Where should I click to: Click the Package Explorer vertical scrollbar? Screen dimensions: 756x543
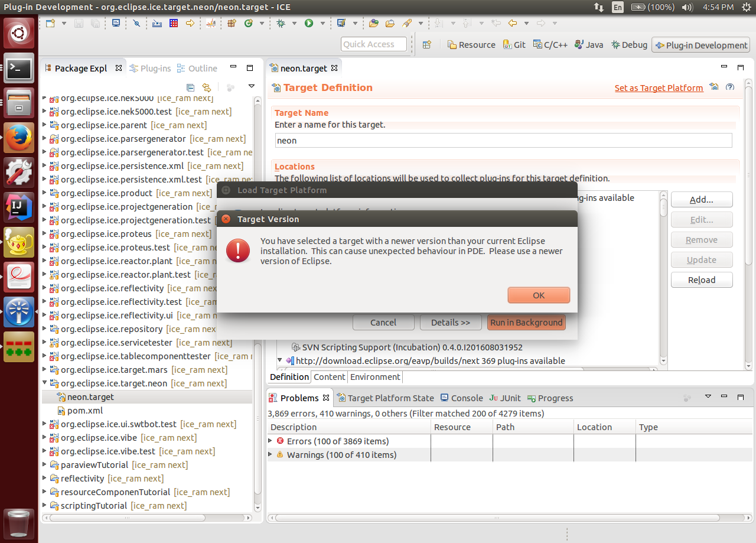(x=258, y=304)
